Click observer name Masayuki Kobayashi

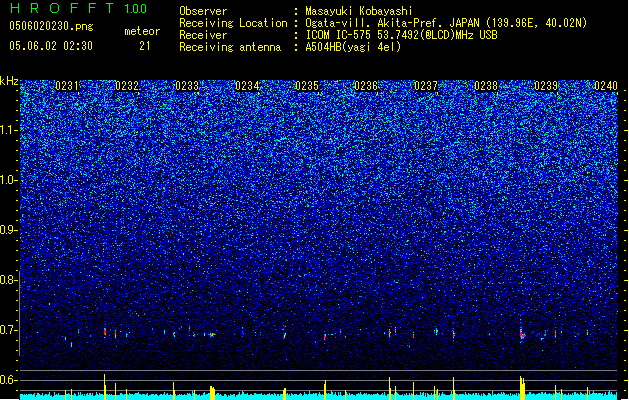point(359,11)
